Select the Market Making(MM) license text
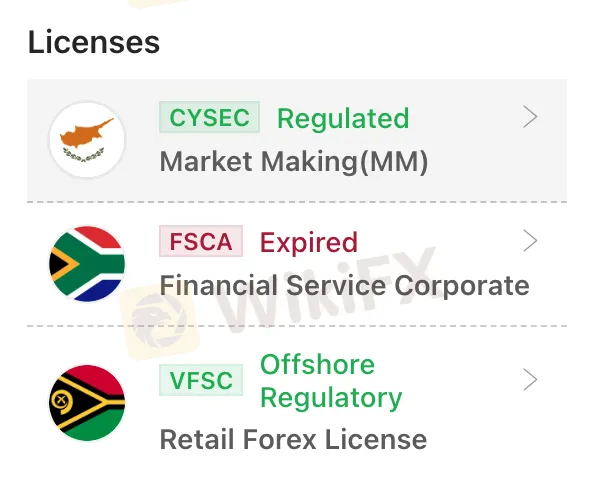Image resolution: width=600 pixels, height=498 pixels. click(x=294, y=162)
